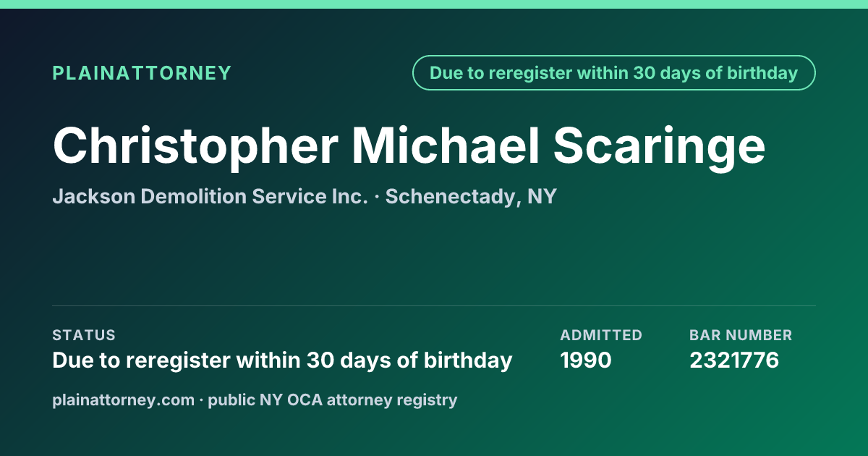Click the mint green bar along the top edge

coord(434,4)
